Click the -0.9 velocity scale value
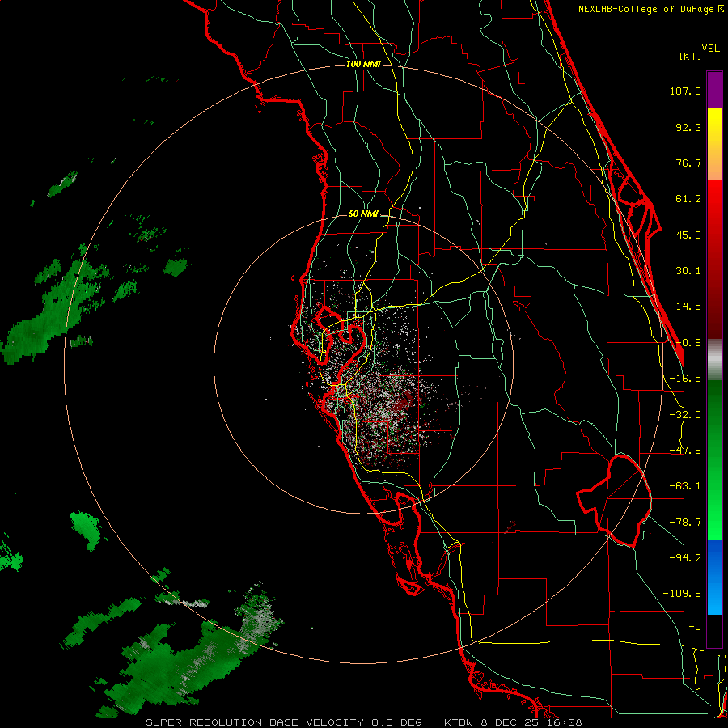Screen dimensions: 728x728 coord(688,343)
